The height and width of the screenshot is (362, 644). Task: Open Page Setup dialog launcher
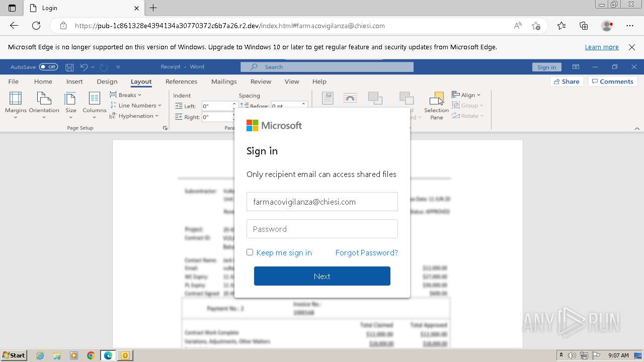click(x=165, y=128)
